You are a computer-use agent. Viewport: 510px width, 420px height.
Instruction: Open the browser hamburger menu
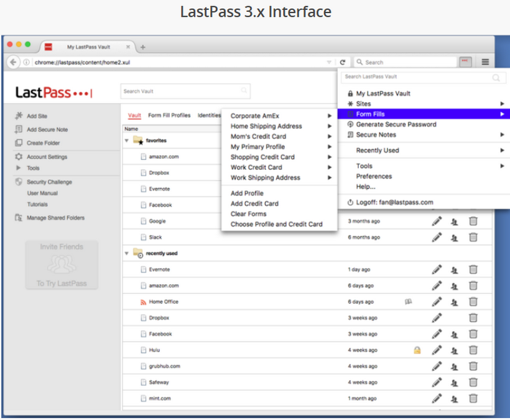click(485, 62)
